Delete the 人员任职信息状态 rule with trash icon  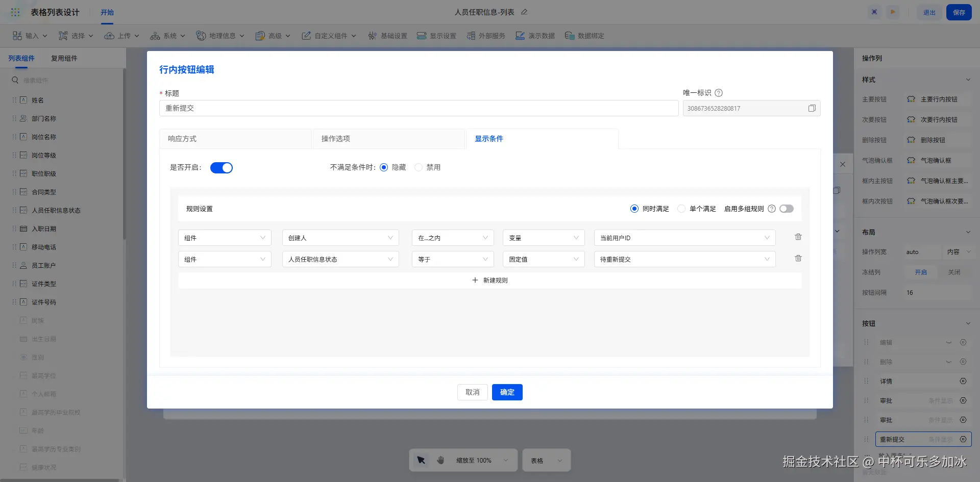[x=798, y=259]
